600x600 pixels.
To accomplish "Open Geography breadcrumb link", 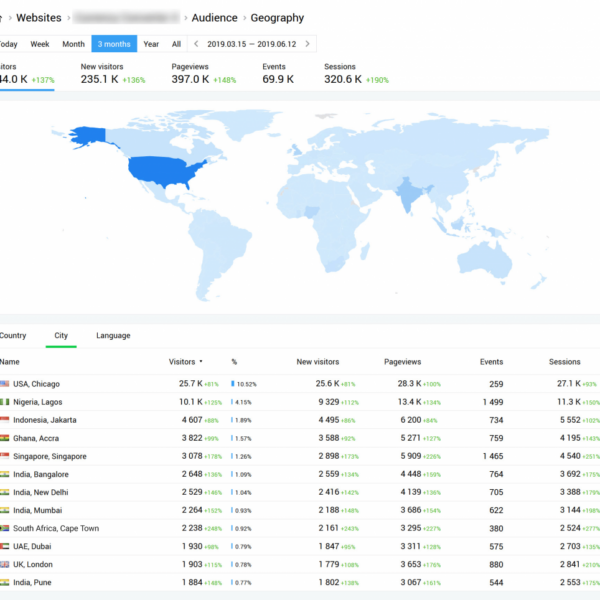I will tap(277, 18).
